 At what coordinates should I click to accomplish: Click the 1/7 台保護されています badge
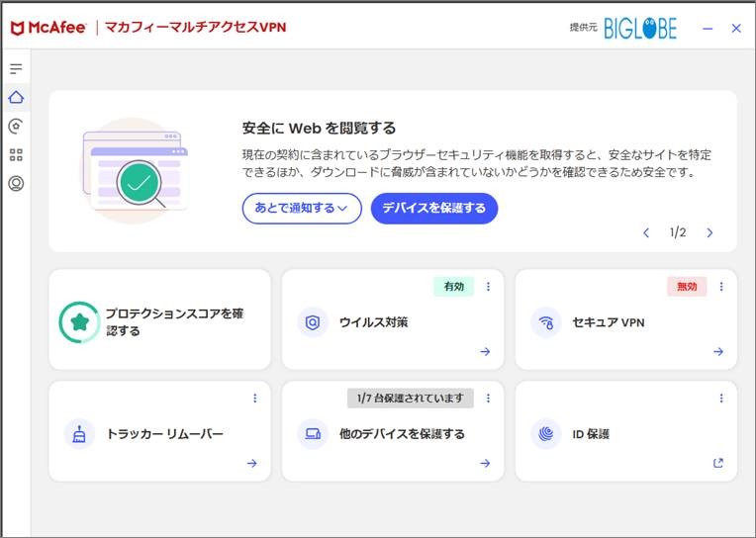(411, 398)
